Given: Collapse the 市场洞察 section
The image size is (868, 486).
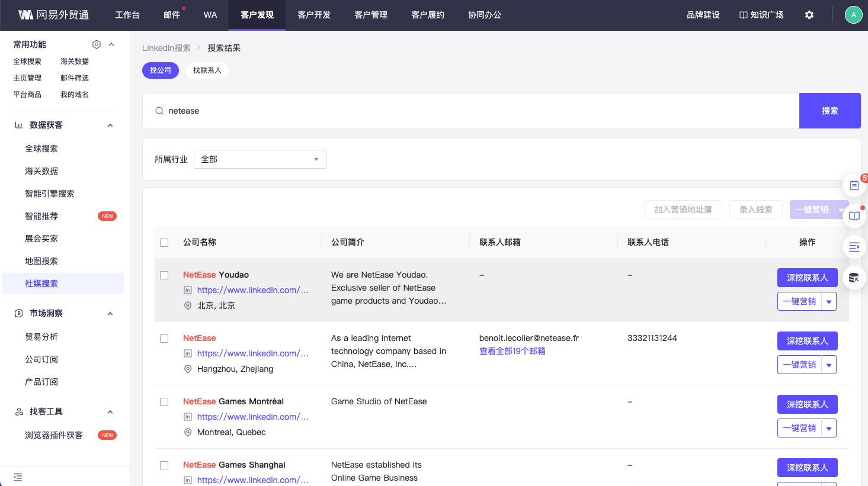Looking at the screenshot, I should coord(110,313).
